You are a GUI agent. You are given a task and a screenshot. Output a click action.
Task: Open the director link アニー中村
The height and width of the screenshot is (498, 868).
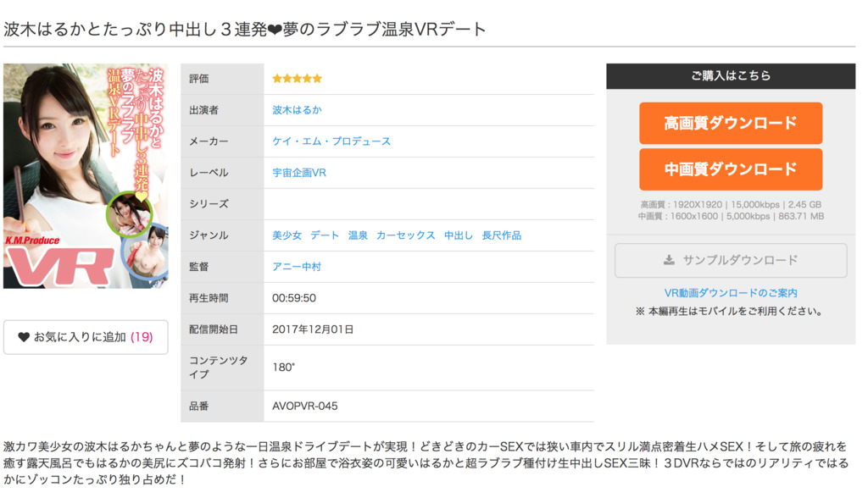(x=297, y=267)
